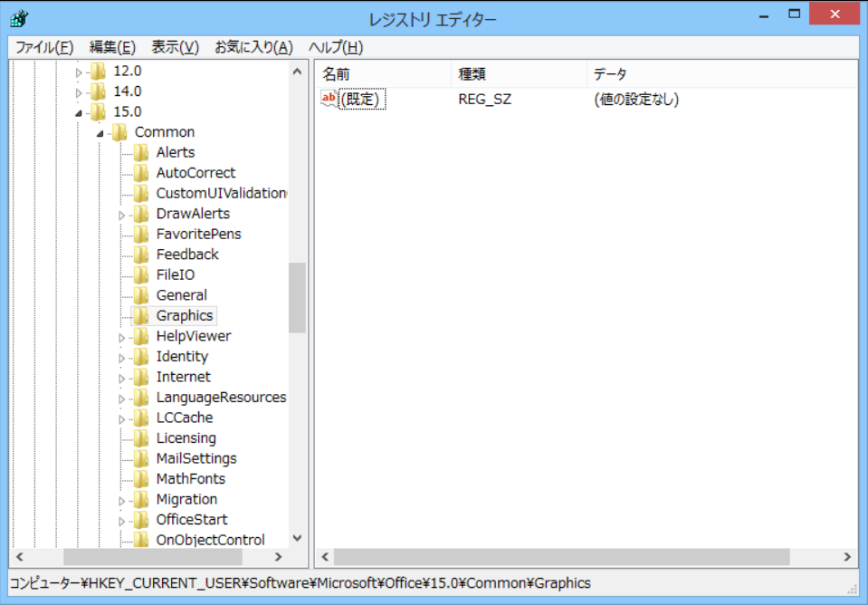Image resolution: width=868 pixels, height=605 pixels.
Task: Collapse the Common key
Action: [x=100, y=133]
